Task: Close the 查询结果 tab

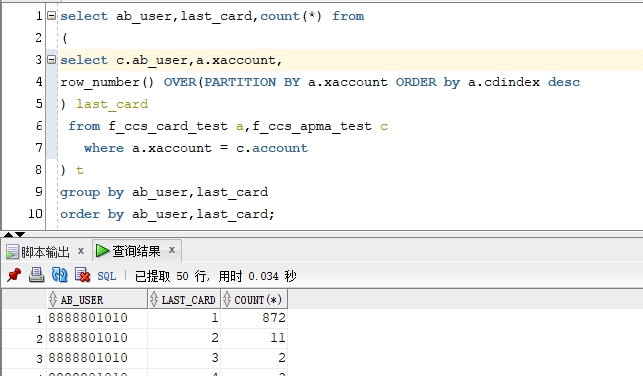Action: (172, 250)
